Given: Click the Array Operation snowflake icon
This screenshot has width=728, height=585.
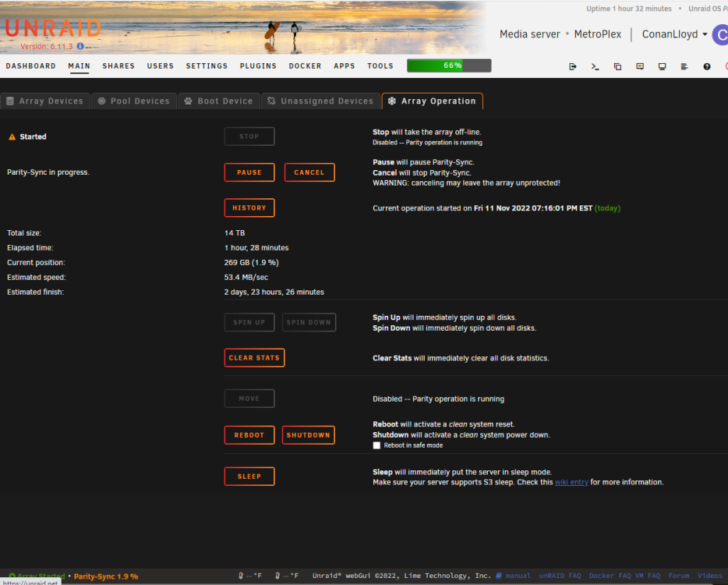Looking at the screenshot, I should click(392, 101).
